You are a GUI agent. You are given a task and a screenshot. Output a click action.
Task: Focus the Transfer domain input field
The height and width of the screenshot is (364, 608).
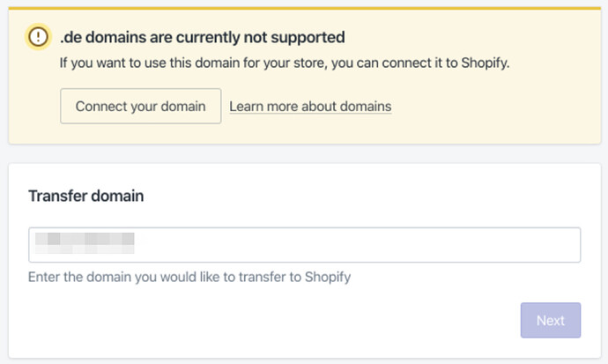point(304,245)
